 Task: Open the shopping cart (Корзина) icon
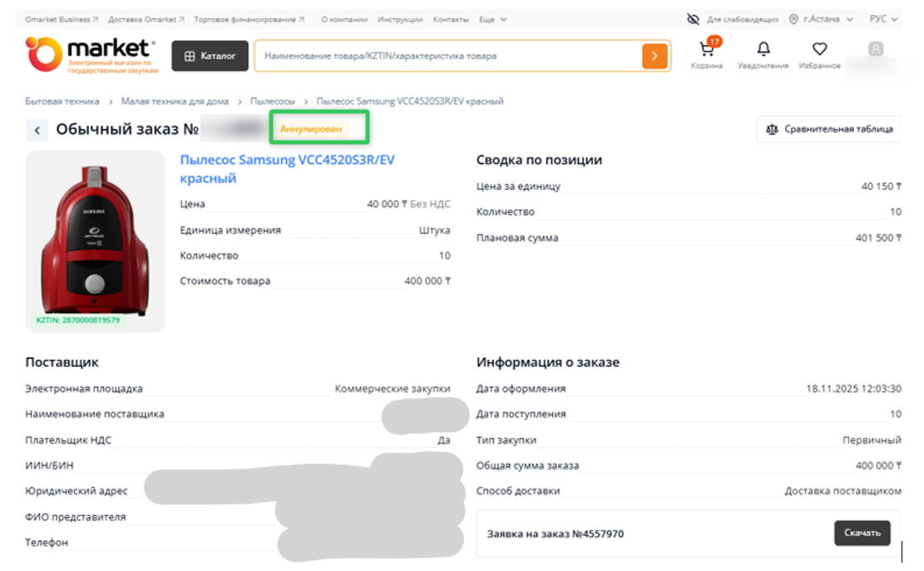pos(706,51)
